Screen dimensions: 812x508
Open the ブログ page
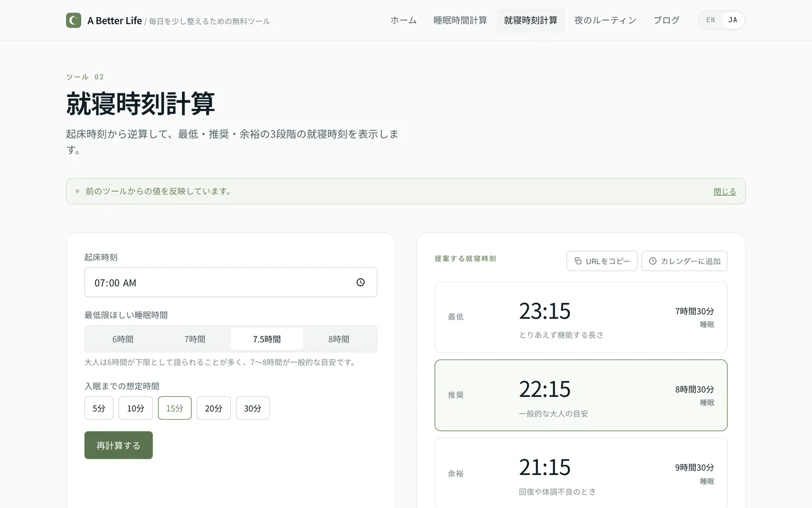(666, 20)
